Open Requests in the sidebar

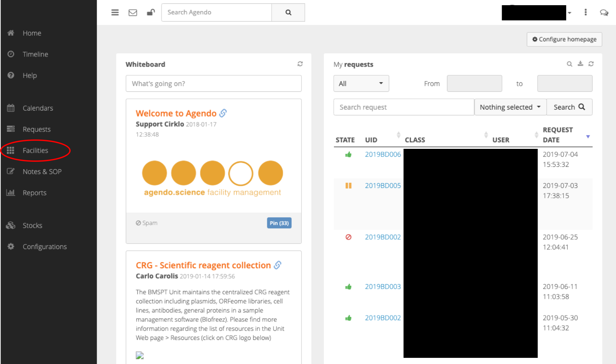pos(36,129)
